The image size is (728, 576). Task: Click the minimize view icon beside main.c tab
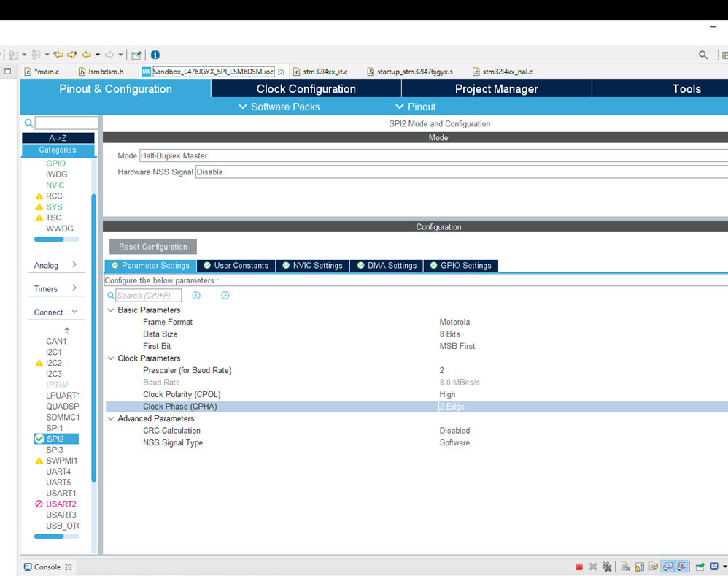pos(7,71)
